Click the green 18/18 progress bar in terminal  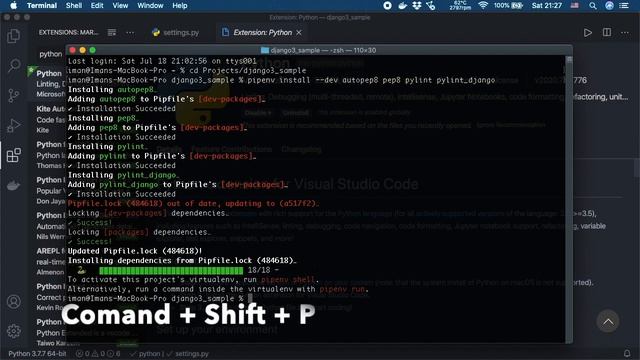click(171, 270)
